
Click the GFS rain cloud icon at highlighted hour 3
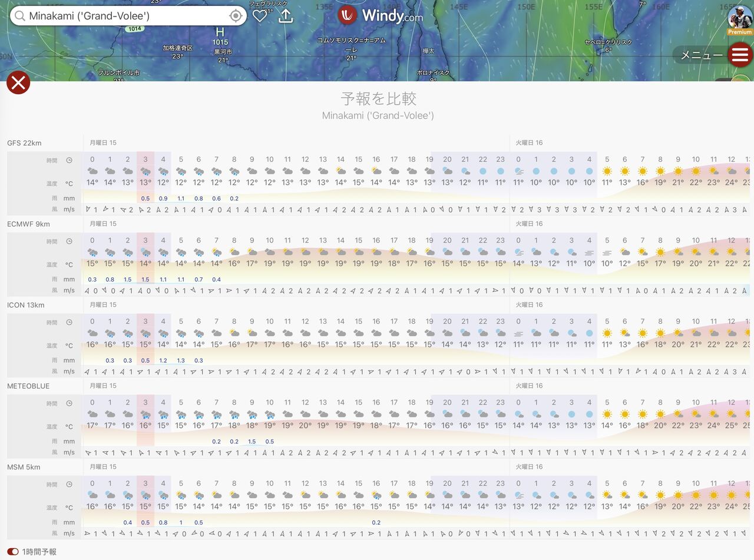click(x=145, y=171)
